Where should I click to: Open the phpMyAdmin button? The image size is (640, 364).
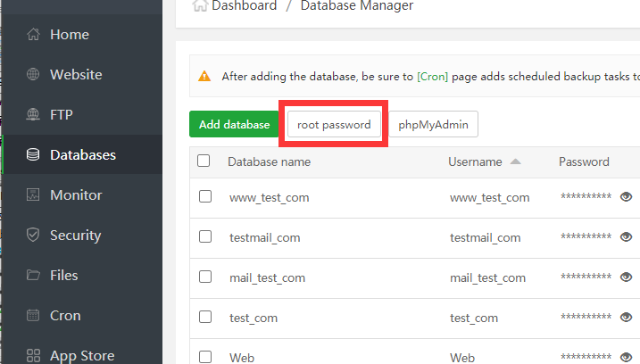tap(433, 125)
